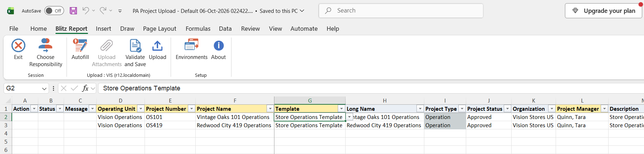This screenshot has width=644, height=154.
Task: Open Organization filter dropdown
Action: tap(552, 109)
